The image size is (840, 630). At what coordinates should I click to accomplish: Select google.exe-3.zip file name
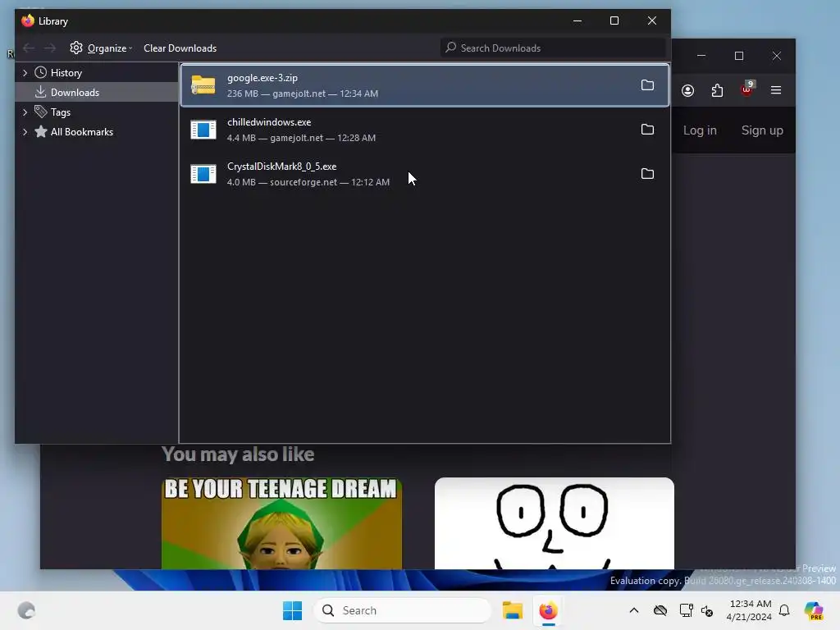point(262,78)
